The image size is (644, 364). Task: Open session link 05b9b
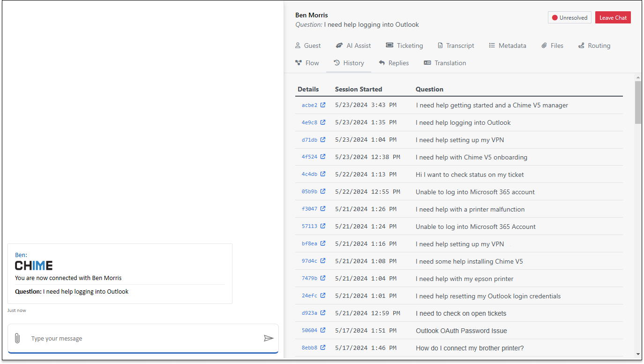coord(309,192)
